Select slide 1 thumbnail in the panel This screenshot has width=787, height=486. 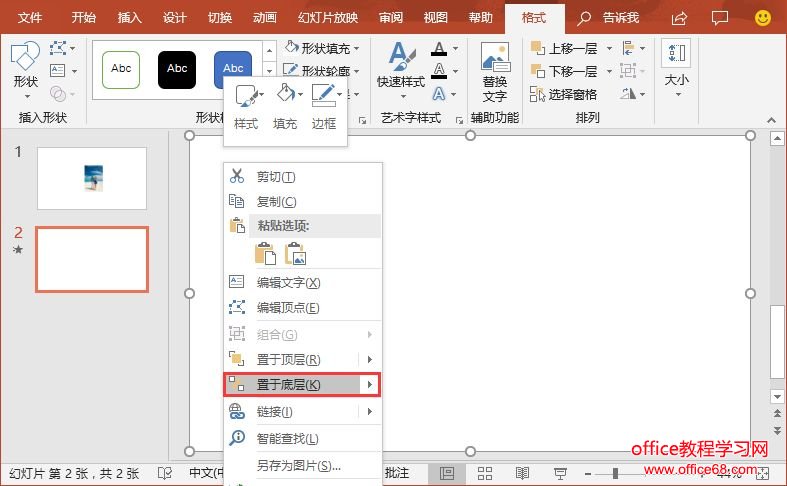(x=92, y=178)
